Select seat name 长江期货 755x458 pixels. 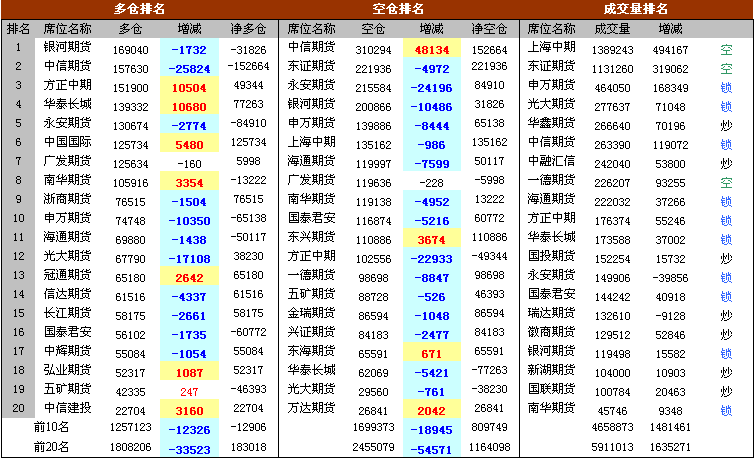point(67,313)
